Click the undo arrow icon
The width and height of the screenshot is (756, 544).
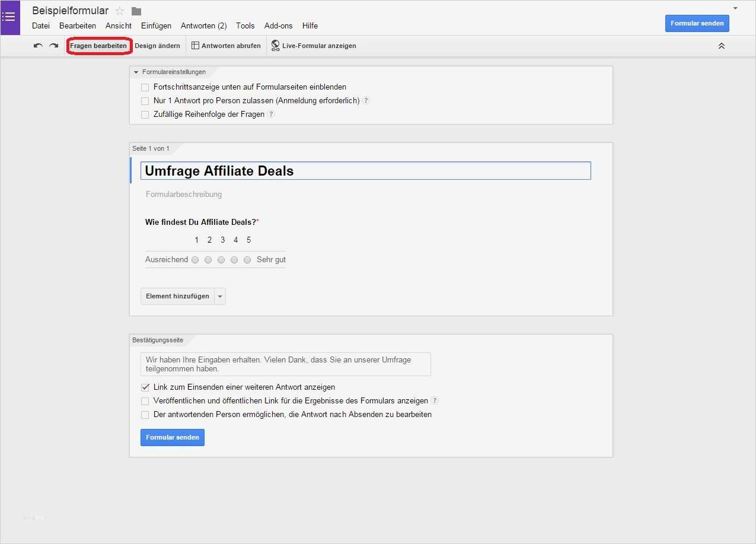[x=37, y=44]
